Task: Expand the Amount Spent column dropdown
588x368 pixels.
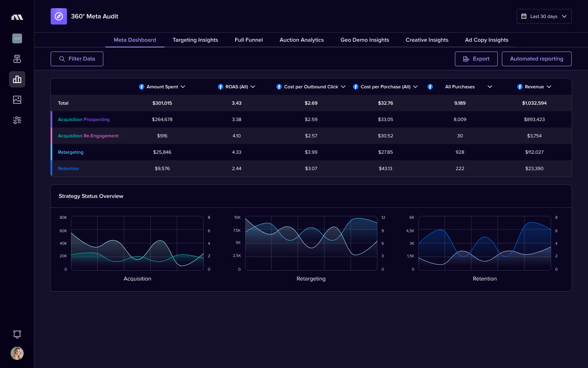Action: [183, 87]
